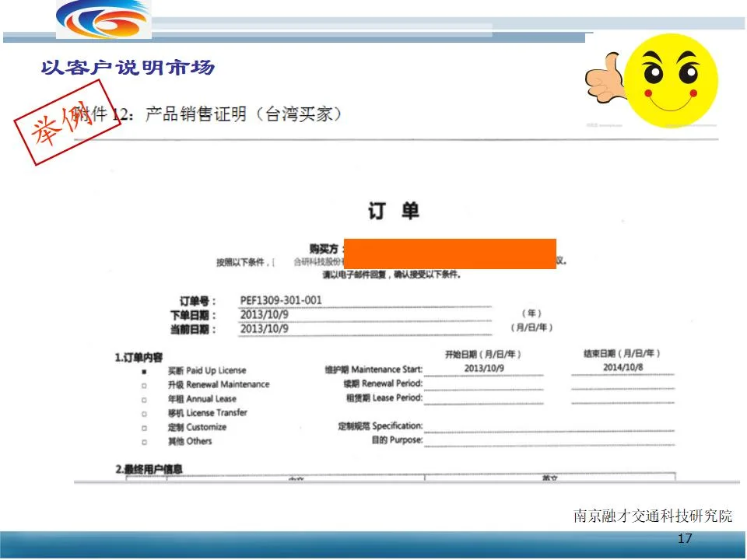Image resolution: width=747 pixels, height=560 pixels.
Task: Tick the 定制 Customize checkbox
Action: 145,428
